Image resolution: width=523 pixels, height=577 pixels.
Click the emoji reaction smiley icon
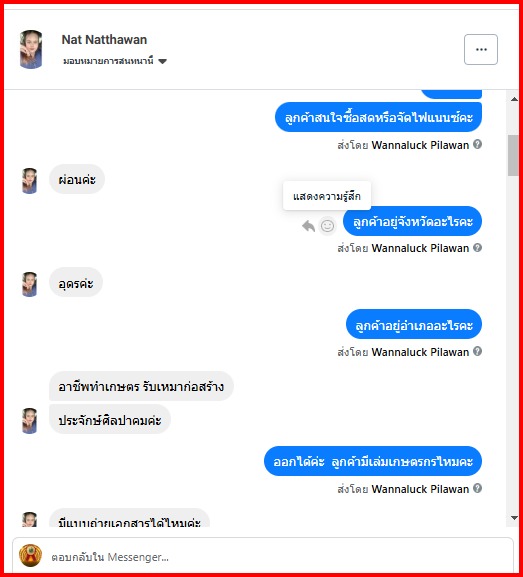point(327,226)
